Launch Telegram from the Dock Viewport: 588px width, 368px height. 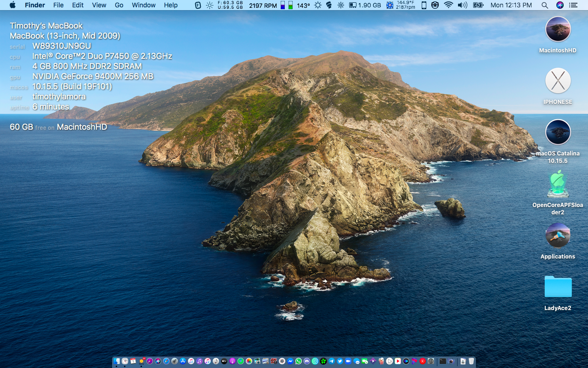tap(332, 361)
